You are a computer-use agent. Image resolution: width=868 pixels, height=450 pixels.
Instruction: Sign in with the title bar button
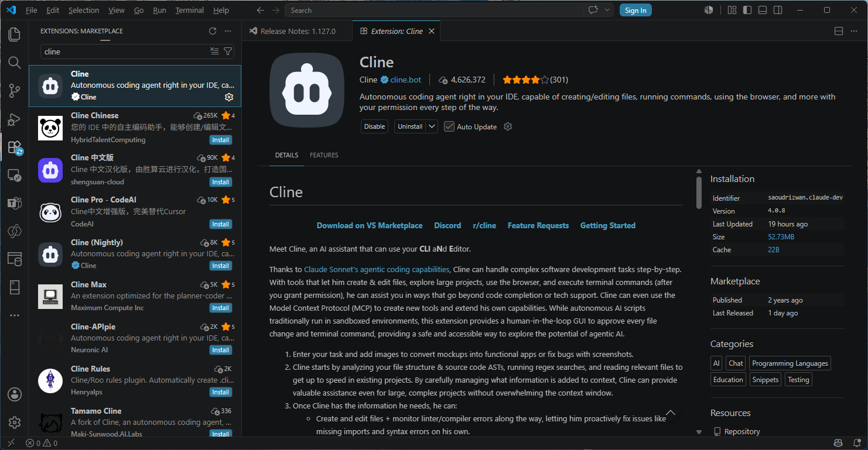point(635,10)
